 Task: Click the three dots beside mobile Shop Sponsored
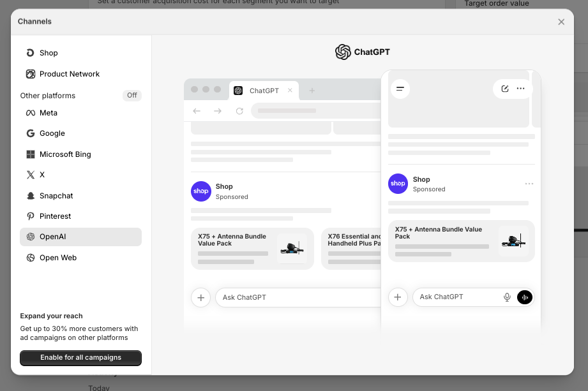click(529, 184)
